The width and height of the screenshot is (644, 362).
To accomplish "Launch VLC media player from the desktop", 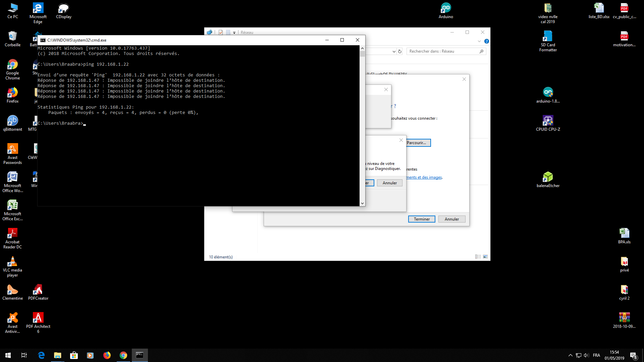I will (13, 267).
